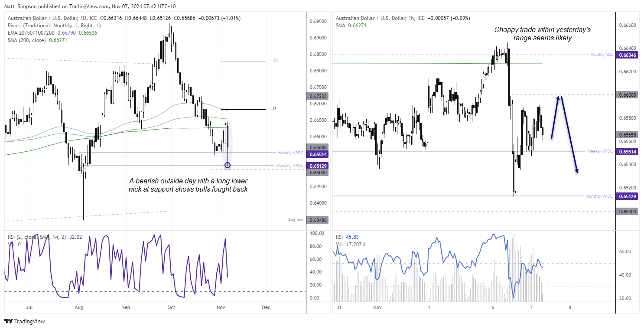644x329 pixels.
Task: Click the 0.65686 current price label on the daily axis
Action: [319, 147]
